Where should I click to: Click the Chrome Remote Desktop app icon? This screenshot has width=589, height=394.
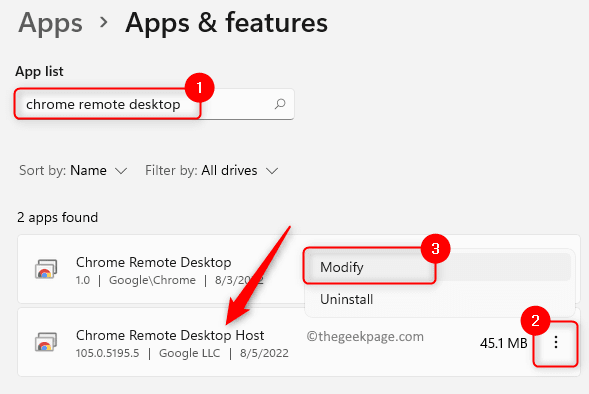pos(46,269)
